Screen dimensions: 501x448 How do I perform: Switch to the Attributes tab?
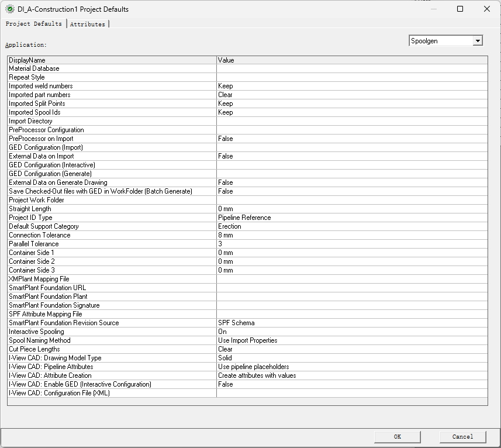pos(88,24)
